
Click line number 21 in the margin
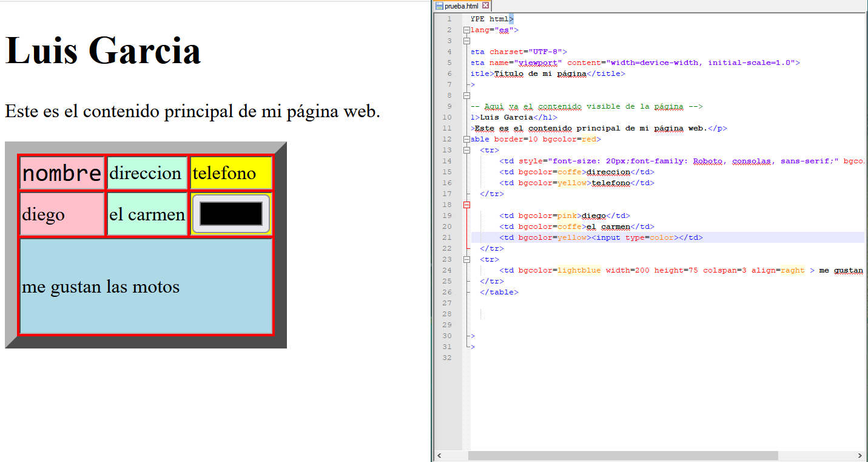coord(447,237)
